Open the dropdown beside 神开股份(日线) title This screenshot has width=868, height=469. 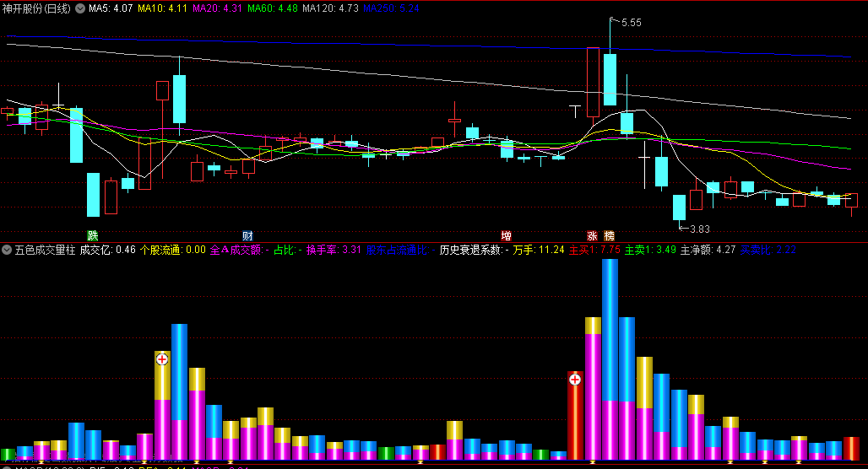click(x=80, y=8)
